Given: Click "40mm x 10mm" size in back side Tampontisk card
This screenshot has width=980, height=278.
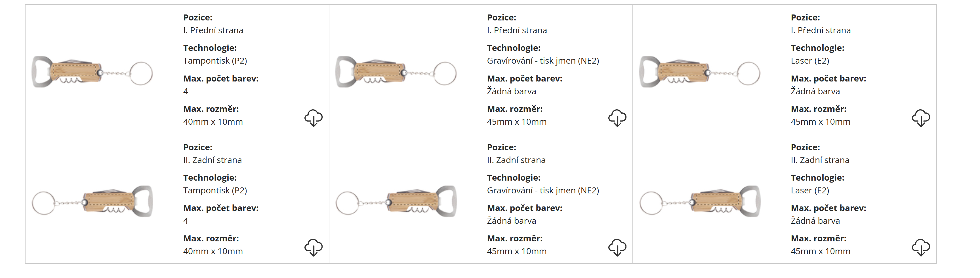Looking at the screenshot, I should 213,251.
